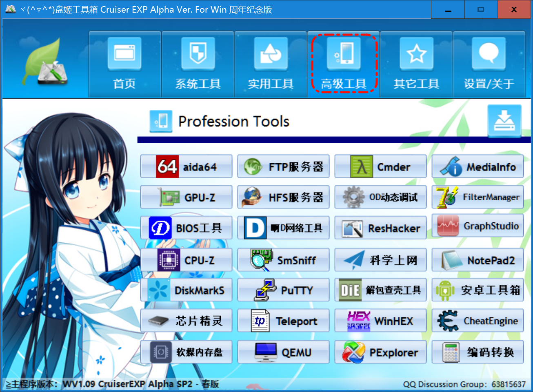
Task: Open the MediaInfo tool
Action: click(x=477, y=166)
